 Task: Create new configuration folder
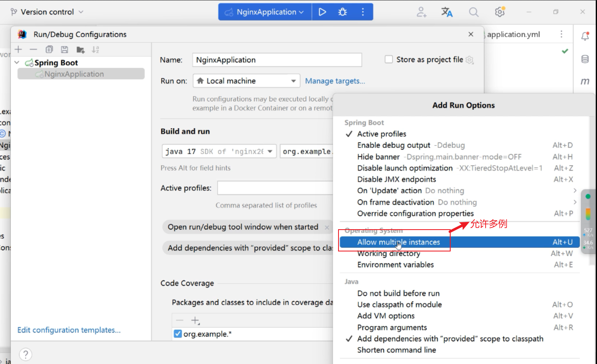[80, 50]
